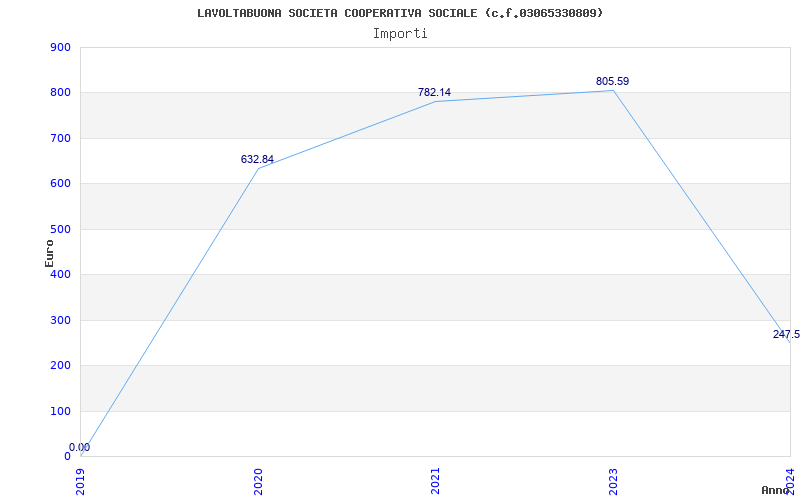Click the 100 y-axis tick label

(x=60, y=411)
